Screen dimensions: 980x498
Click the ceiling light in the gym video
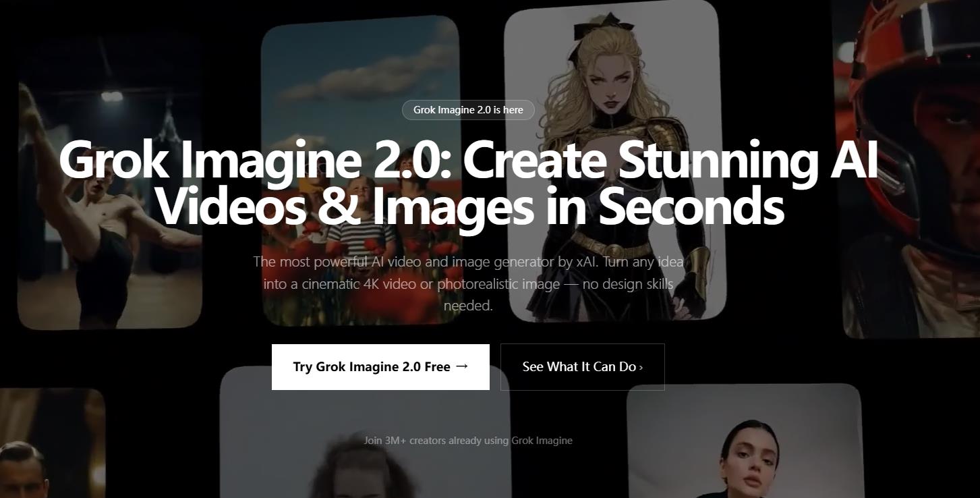click(111, 96)
